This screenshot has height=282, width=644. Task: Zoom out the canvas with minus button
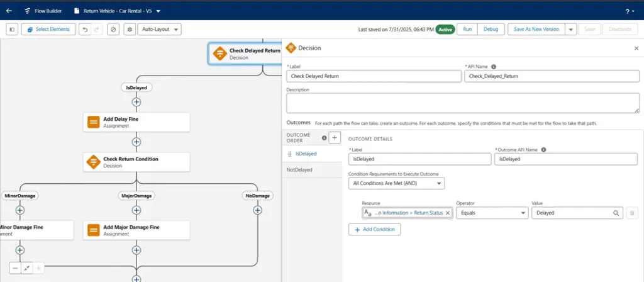(15, 268)
